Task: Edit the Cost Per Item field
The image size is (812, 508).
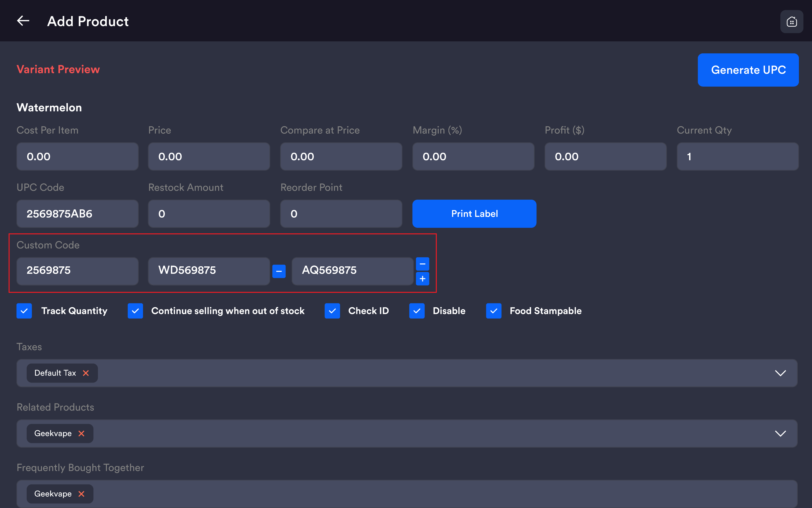Action: point(78,156)
